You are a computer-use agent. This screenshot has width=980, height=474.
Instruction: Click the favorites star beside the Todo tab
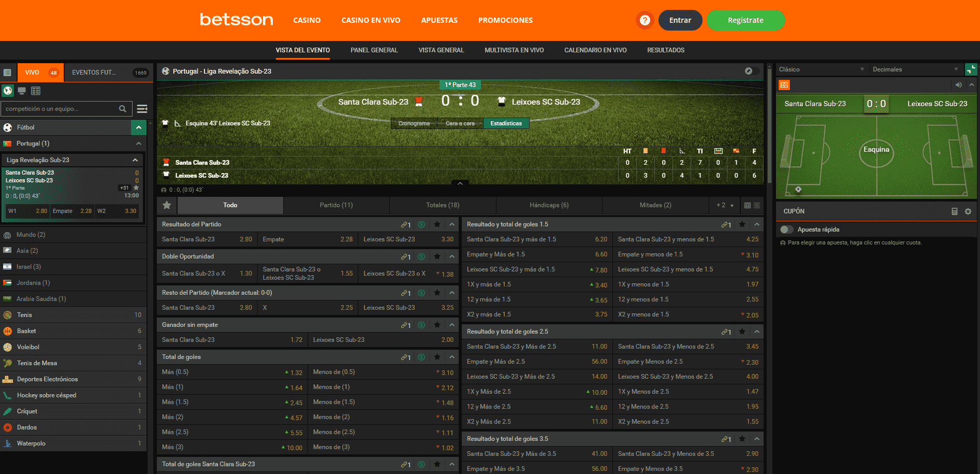click(x=167, y=205)
